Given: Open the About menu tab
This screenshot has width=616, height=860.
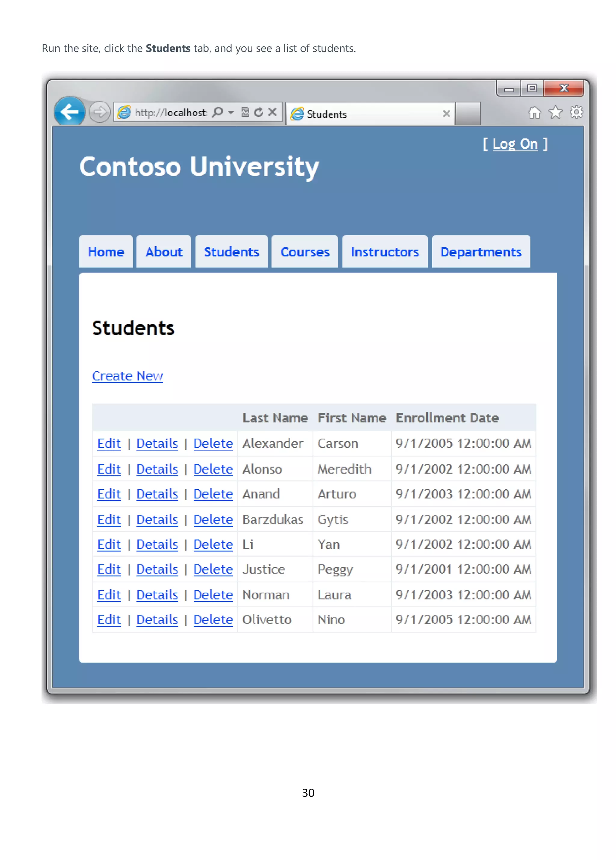Looking at the screenshot, I should click(164, 252).
